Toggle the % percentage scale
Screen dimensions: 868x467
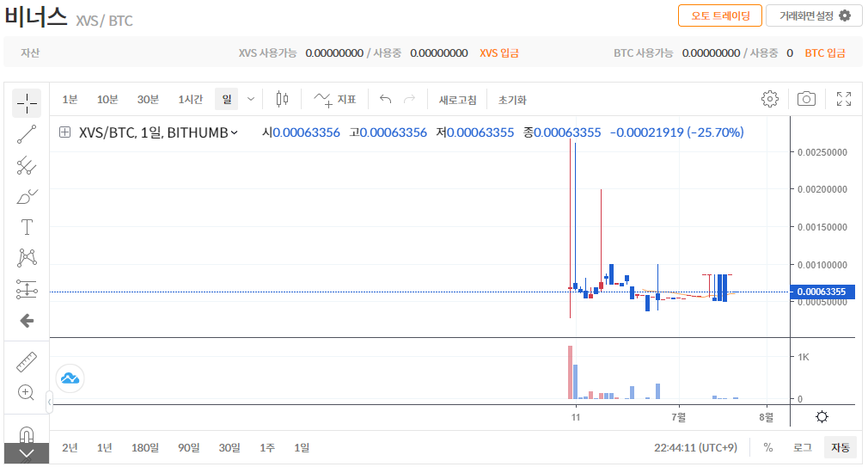click(x=768, y=447)
